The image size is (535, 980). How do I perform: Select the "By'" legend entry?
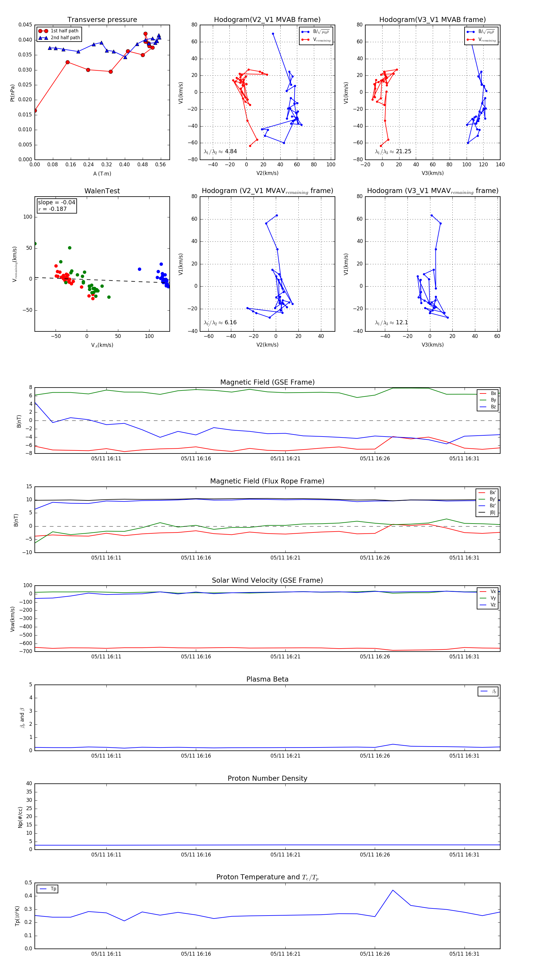coord(487,499)
